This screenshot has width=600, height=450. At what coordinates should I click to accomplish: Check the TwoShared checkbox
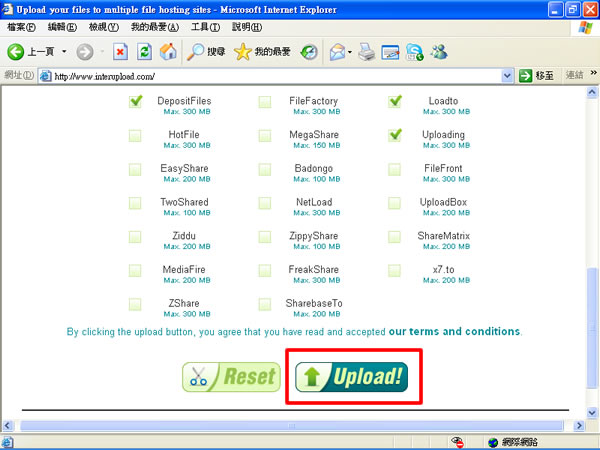click(135, 203)
